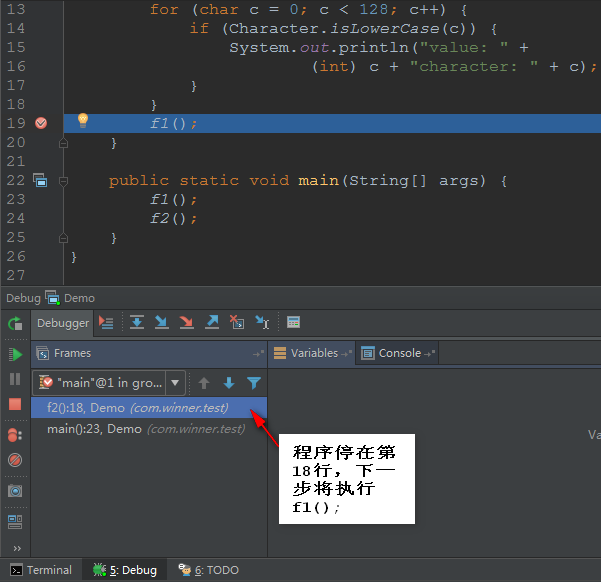Viewport: 601px width, 582px height.
Task: Click the Variables pin arrow icon
Action: pos(346,353)
